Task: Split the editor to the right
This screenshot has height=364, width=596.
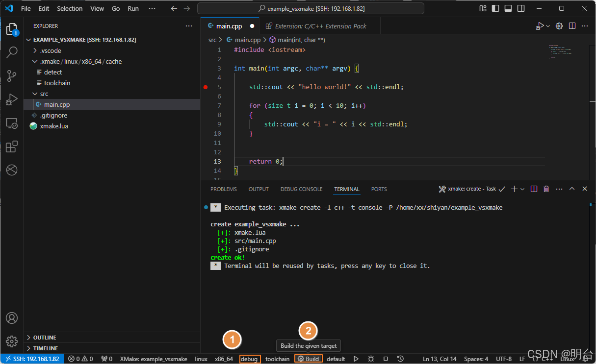Action: click(x=572, y=26)
